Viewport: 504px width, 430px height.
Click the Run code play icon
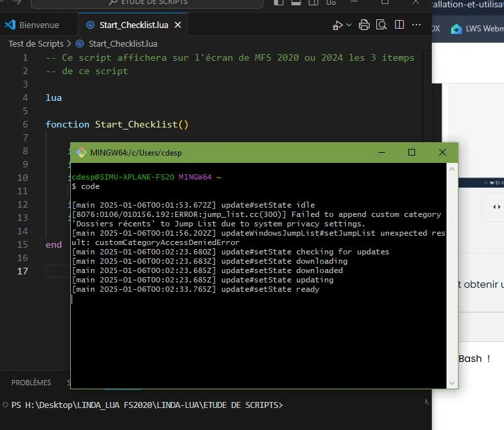(x=338, y=25)
